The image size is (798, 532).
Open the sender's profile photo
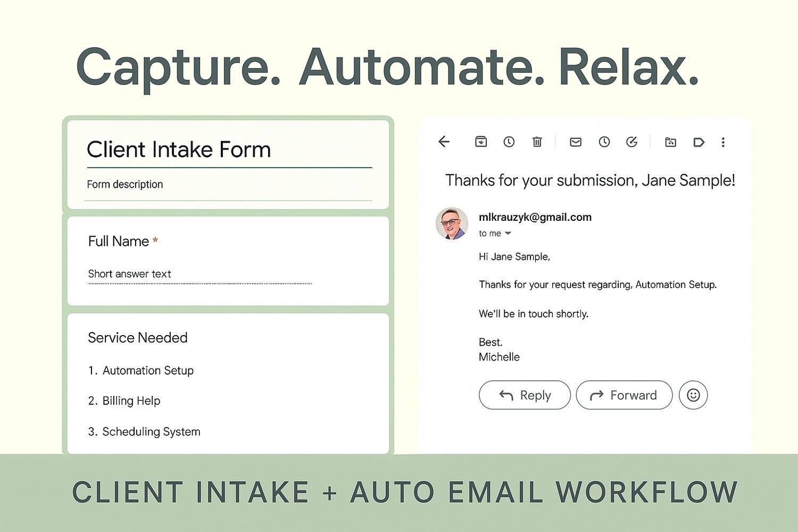pyautogui.click(x=452, y=223)
